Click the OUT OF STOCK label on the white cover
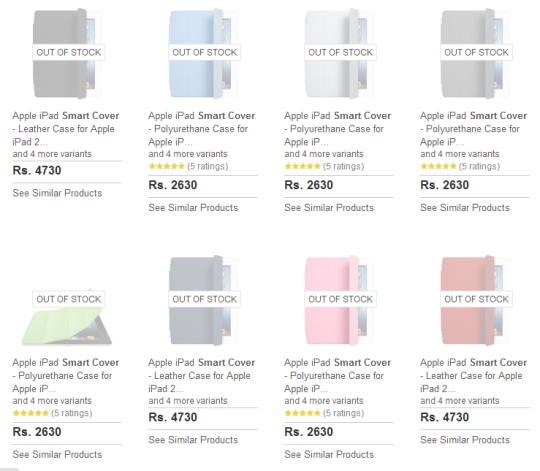This screenshot has height=471, width=540. coord(340,52)
